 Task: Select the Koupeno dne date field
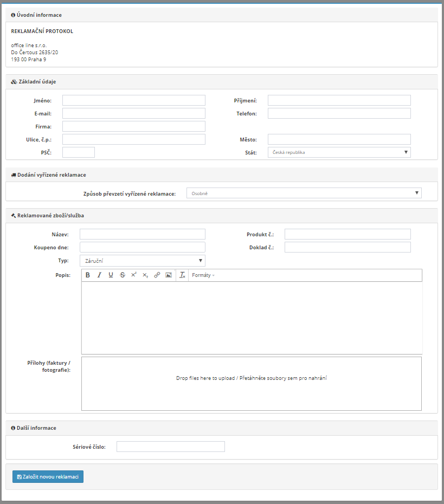(x=142, y=247)
